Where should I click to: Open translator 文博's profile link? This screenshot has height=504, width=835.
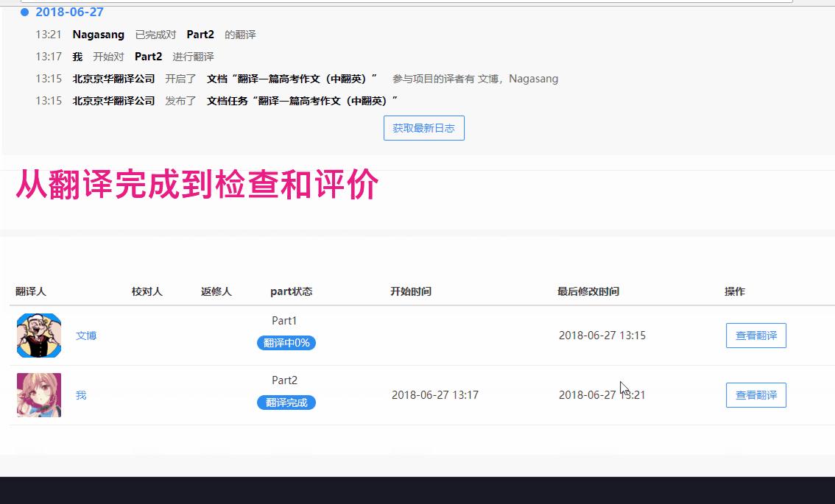point(86,336)
